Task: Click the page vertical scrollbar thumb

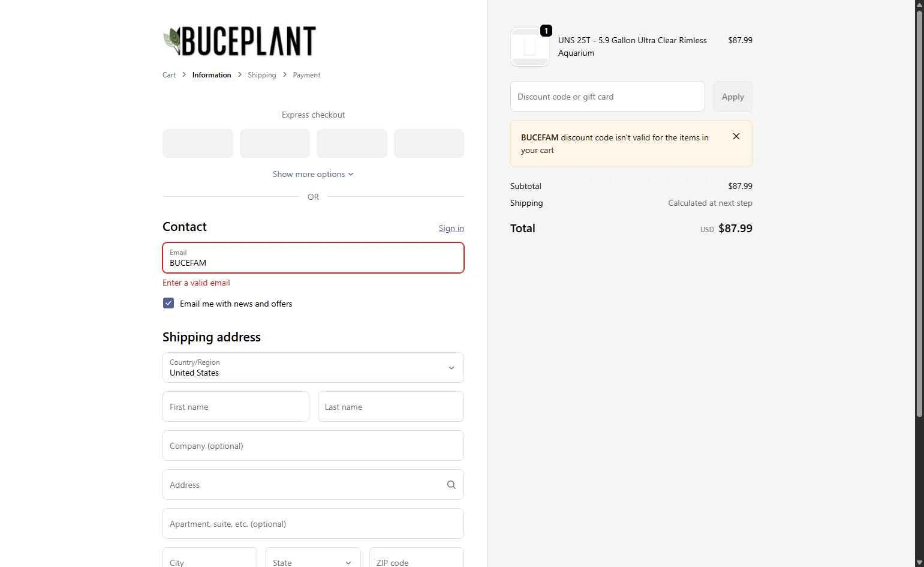Action: pos(919,213)
